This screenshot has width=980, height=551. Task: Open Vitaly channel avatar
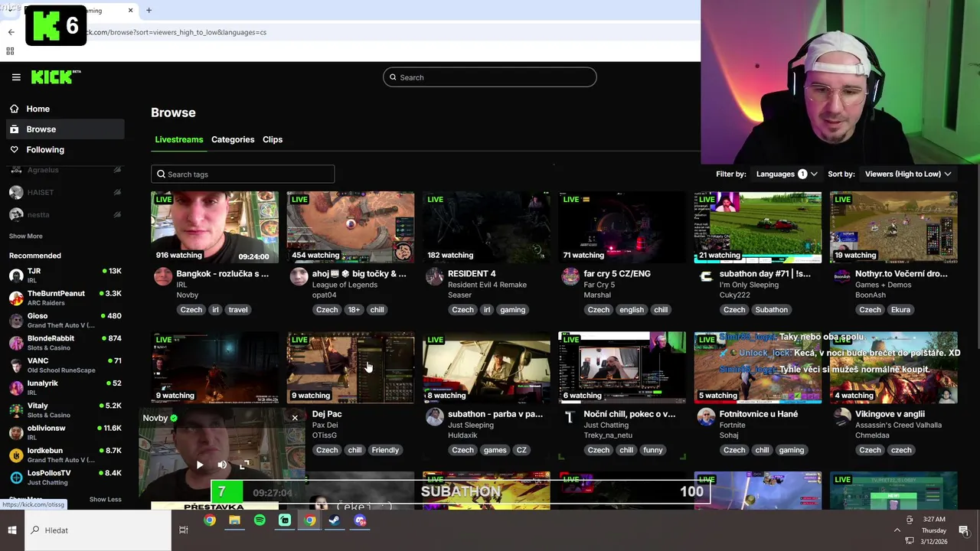16,409
